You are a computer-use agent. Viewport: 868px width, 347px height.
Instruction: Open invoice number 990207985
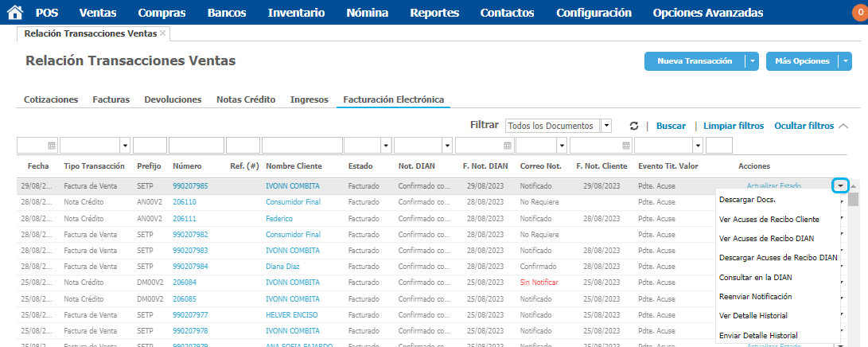click(x=190, y=185)
